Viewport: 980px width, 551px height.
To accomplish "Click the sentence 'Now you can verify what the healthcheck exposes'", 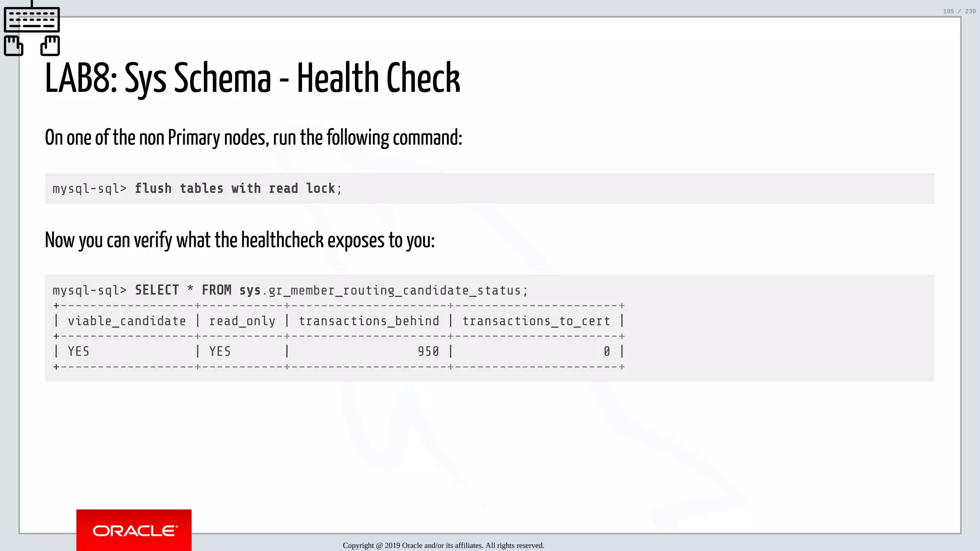I will (x=214, y=240).
